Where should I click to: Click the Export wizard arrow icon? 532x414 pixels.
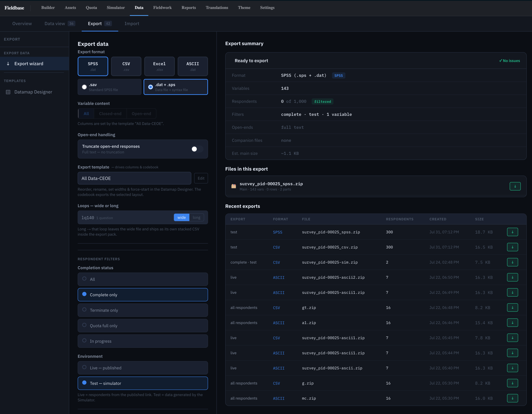8,64
